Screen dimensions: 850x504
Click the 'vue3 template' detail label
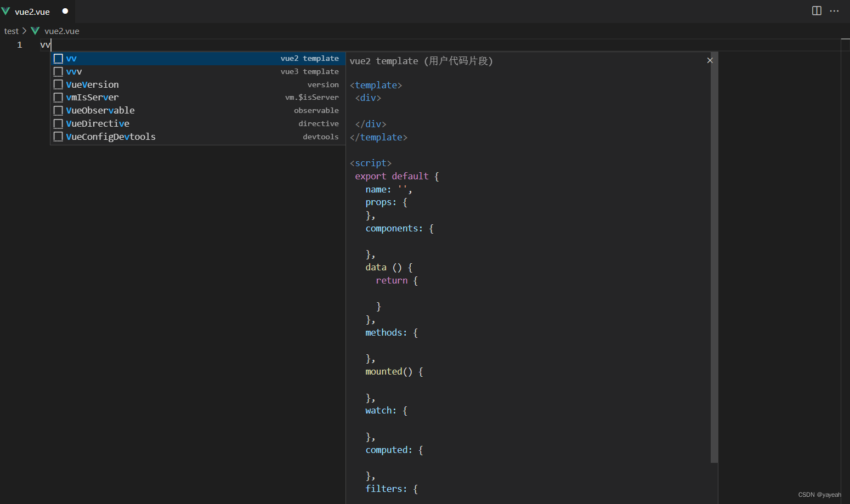[310, 72]
